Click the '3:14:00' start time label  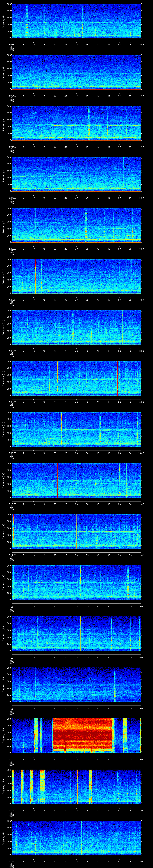[x=12, y=708]
